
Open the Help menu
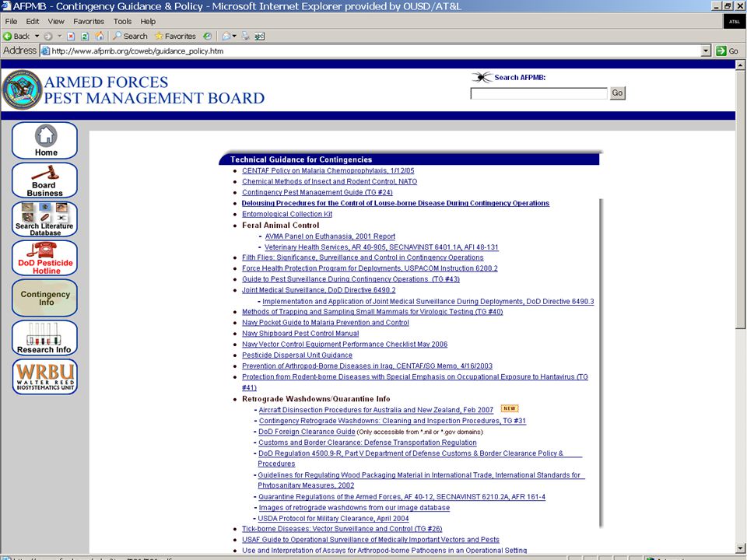pos(148,22)
